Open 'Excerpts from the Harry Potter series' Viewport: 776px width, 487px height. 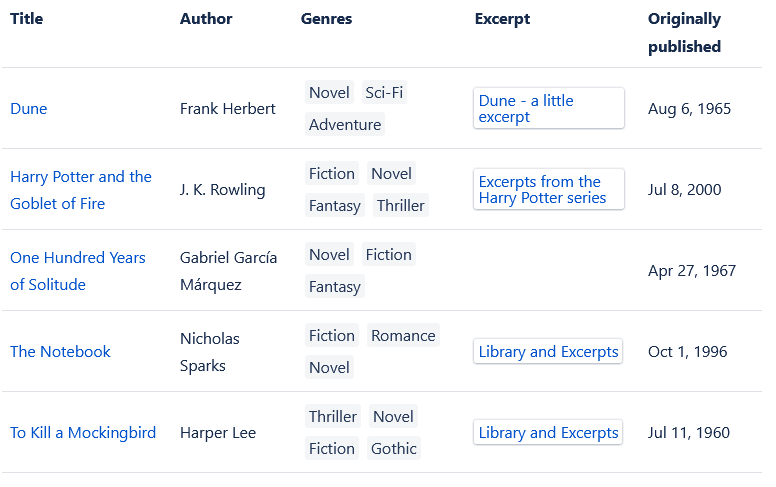(x=548, y=190)
